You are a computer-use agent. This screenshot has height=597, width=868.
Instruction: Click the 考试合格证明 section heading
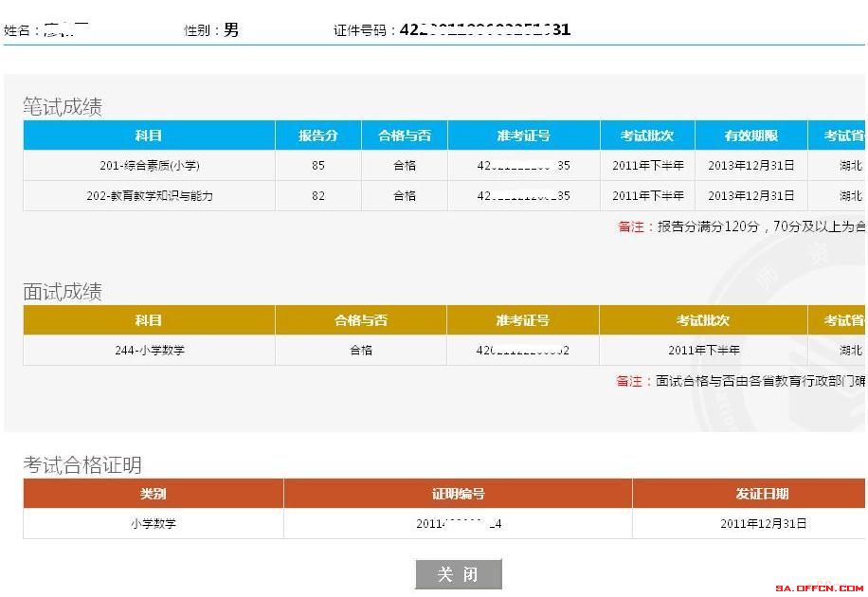pyautogui.click(x=82, y=464)
